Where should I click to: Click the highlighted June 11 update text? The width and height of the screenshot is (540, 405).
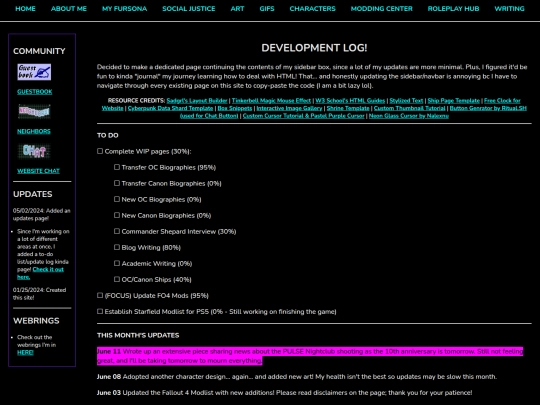[x=310, y=356]
